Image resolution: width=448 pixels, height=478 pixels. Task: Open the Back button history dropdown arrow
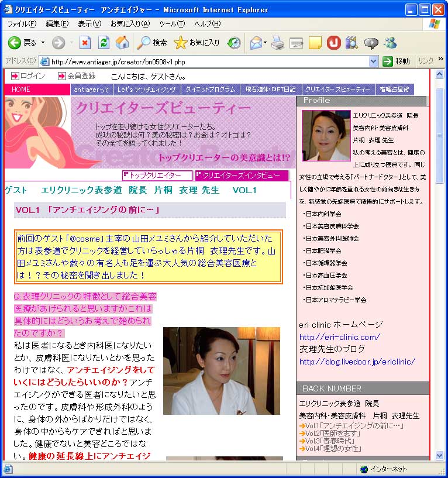point(43,43)
